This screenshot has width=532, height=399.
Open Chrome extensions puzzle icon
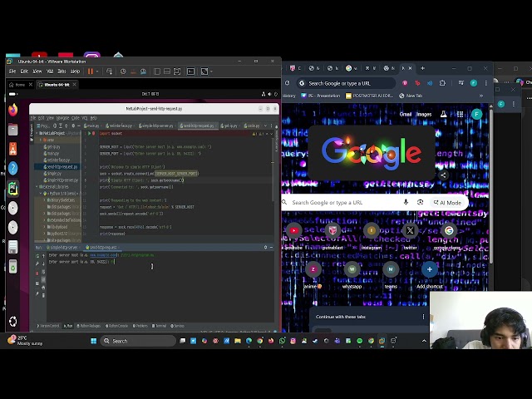pyautogui.click(x=442, y=83)
